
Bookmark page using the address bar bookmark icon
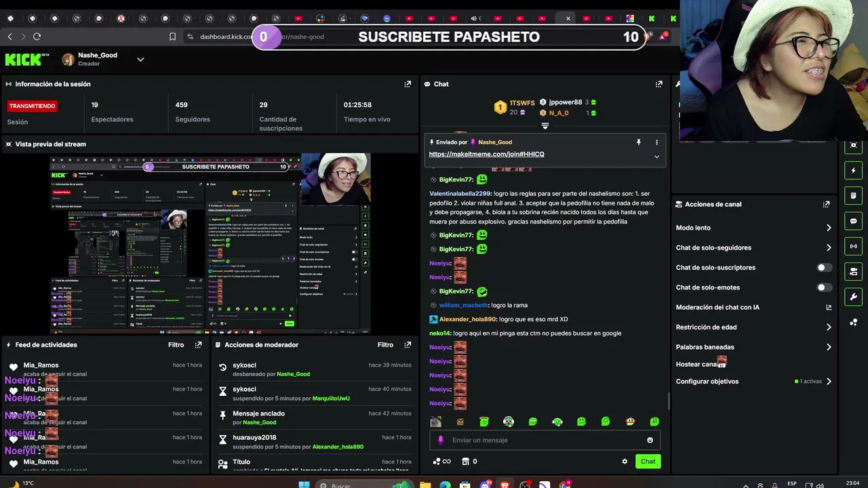(x=172, y=37)
